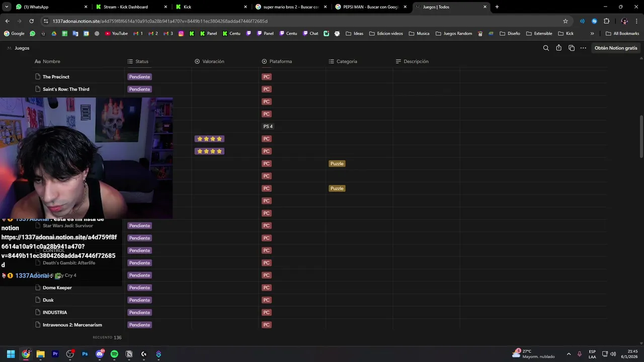Open the Notion taskbar app
This screenshot has height=362, width=644.
point(129,354)
